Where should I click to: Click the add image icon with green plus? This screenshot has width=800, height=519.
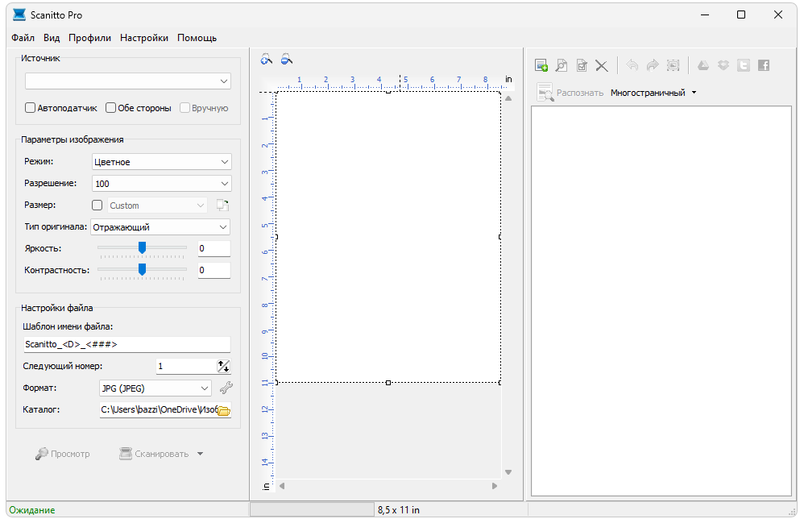[541, 65]
